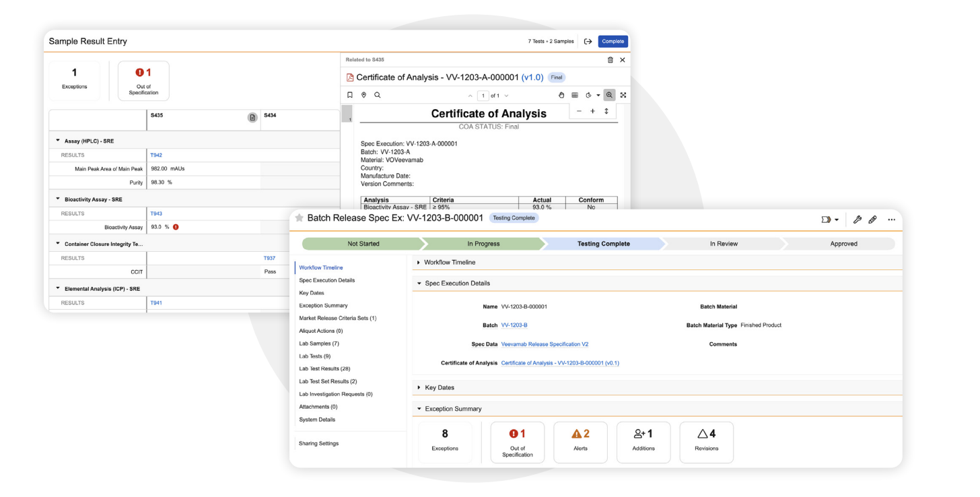Collapse the Exception Summary section
This screenshot has width=980, height=497.
tap(419, 409)
